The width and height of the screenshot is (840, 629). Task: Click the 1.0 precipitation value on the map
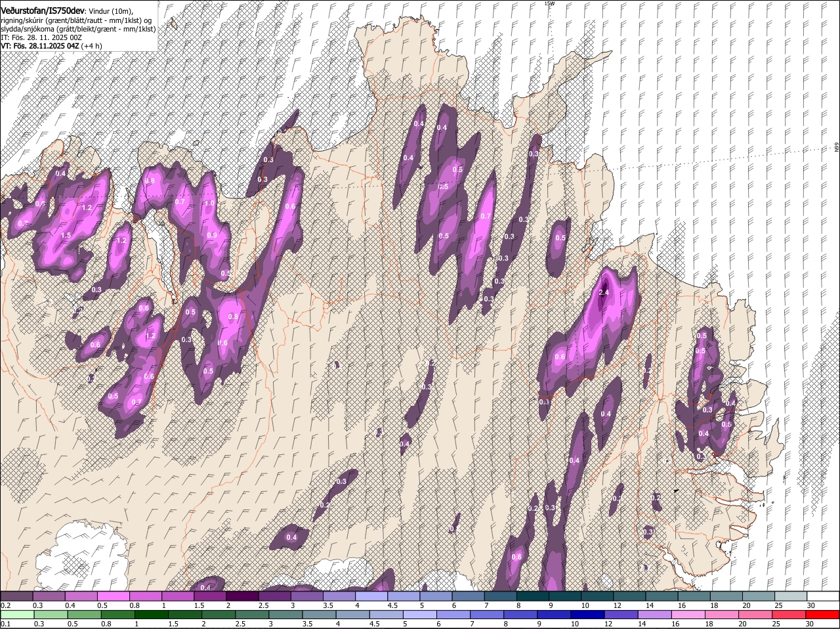pyautogui.click(x=209, y=204)
